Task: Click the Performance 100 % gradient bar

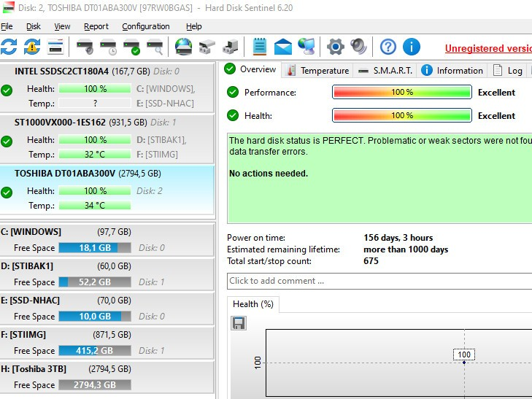Action: coord(402,92)
